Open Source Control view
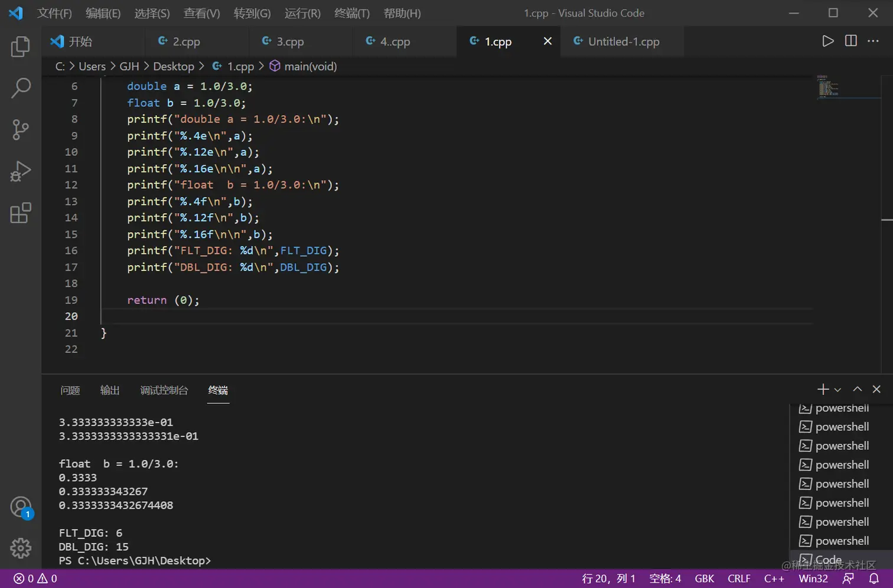Screen dimensions: 893x588 point(21,129)
